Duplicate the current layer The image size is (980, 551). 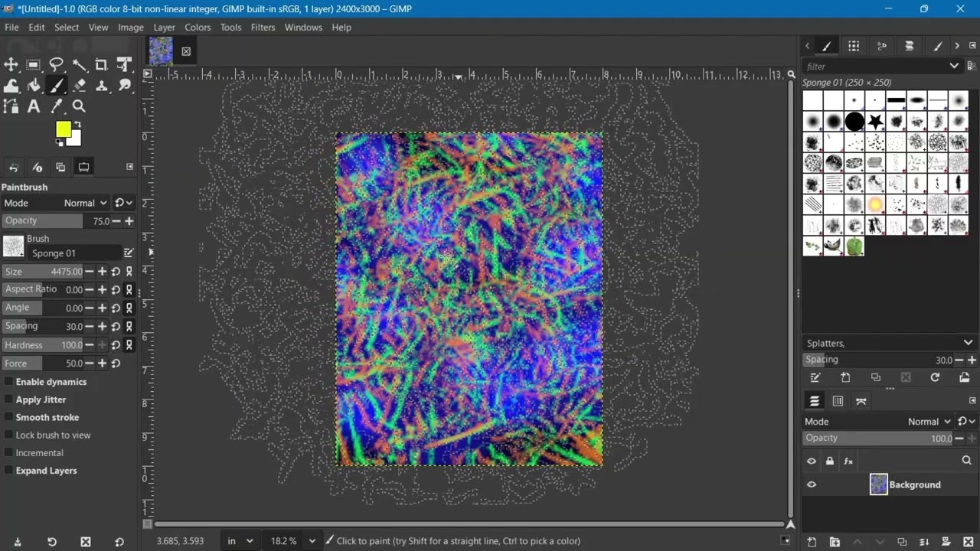click(902, 542)
